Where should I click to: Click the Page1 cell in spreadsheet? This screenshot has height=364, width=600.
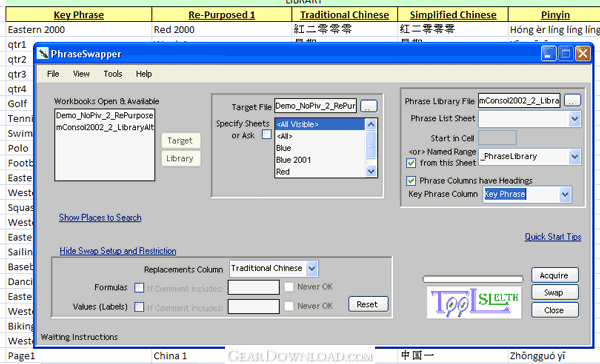click(x=78, y=356)
